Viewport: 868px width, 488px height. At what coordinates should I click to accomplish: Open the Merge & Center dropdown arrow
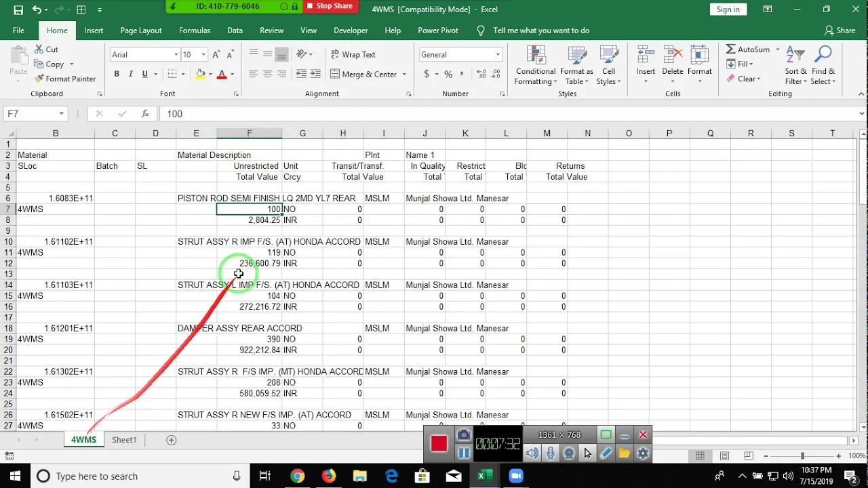[404, 74]
